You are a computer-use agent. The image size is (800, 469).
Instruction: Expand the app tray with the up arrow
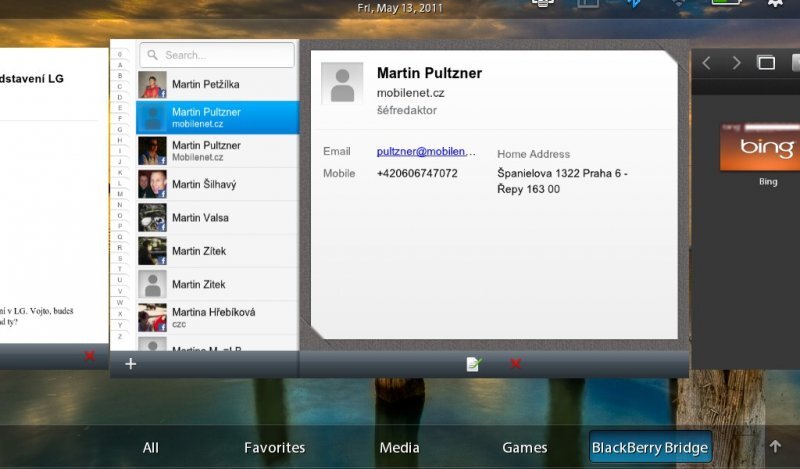(x=776, y=447)
